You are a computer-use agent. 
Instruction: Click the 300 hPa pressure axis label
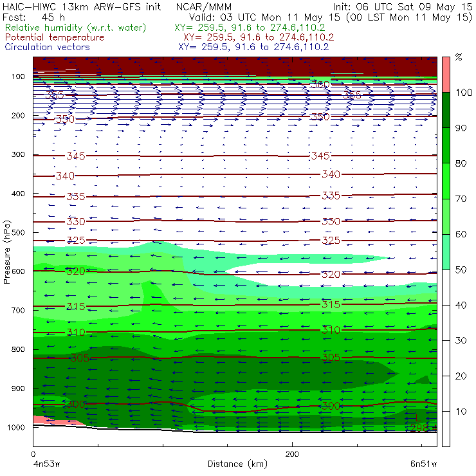(18, 154)
